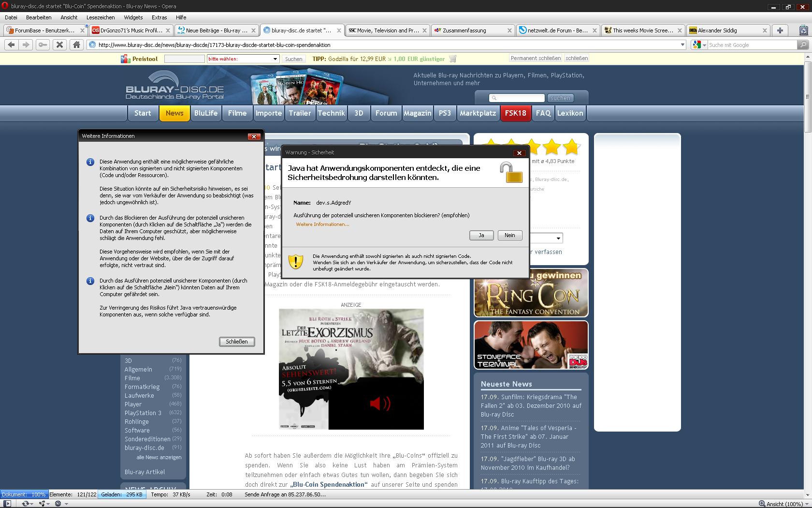This screenshot has width=812, height=508.
Task: Switch to the netzwelt.de Forum tab
Action: pos(557,30)
